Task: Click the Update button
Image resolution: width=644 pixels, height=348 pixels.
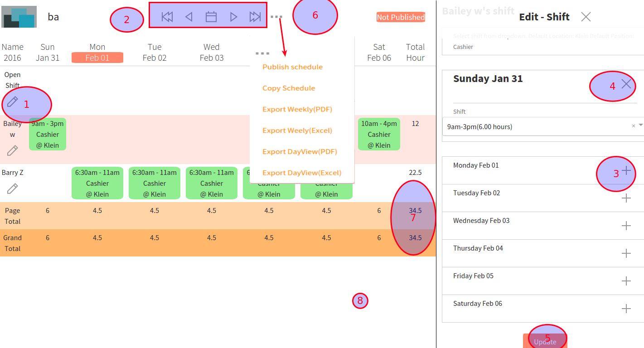Action: pyautogui.click(x=545, y=341)
